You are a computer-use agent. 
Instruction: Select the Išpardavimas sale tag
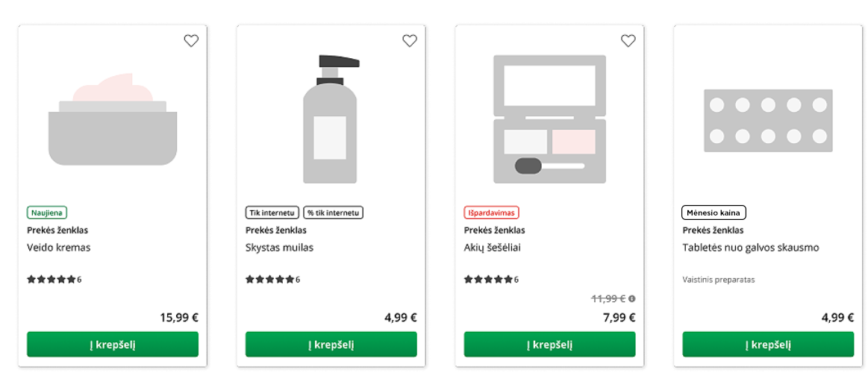coord(491,212)
